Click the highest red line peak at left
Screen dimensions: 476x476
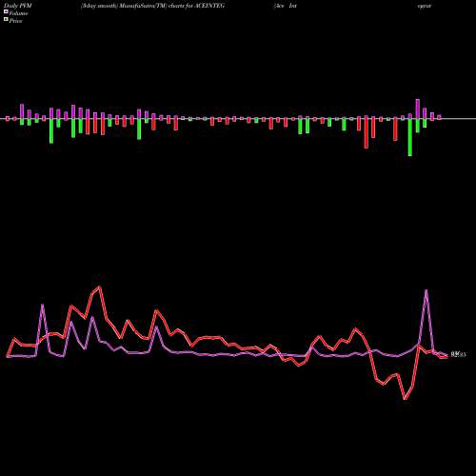pos(100,287)
